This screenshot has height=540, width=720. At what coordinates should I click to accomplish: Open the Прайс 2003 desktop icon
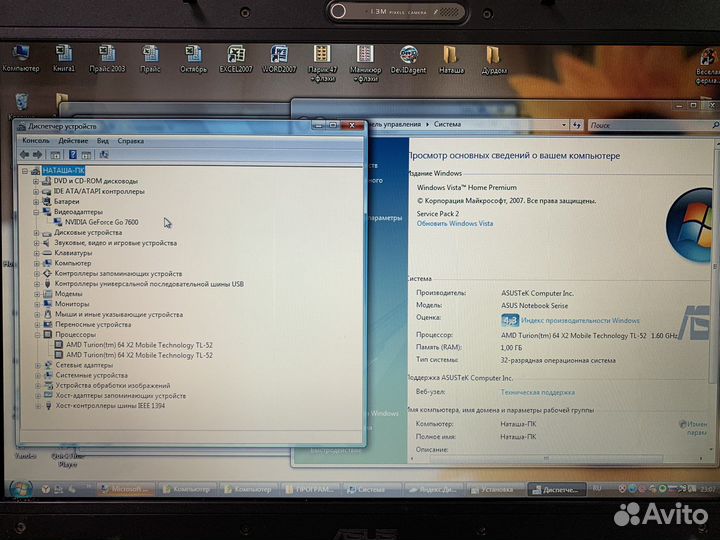pos(107,59)
